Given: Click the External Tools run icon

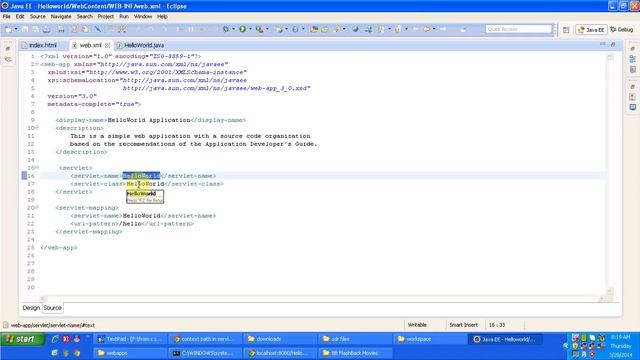Looking at the screenshot, I should 259,29.
